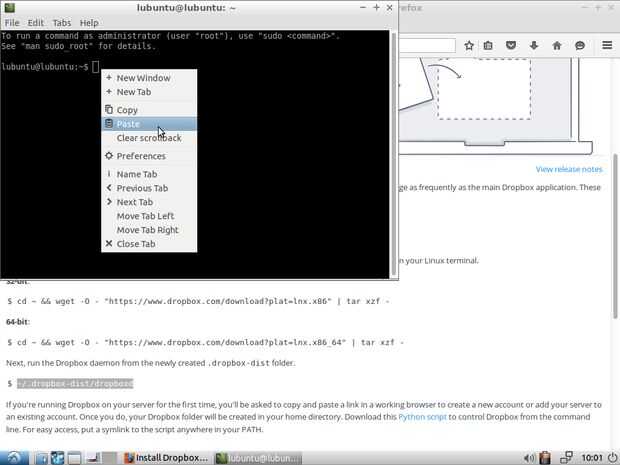This screenshot has height=465, width=620.
Task: Open Firefox downloads arrow icon
Action: click(x=534, y=45)
